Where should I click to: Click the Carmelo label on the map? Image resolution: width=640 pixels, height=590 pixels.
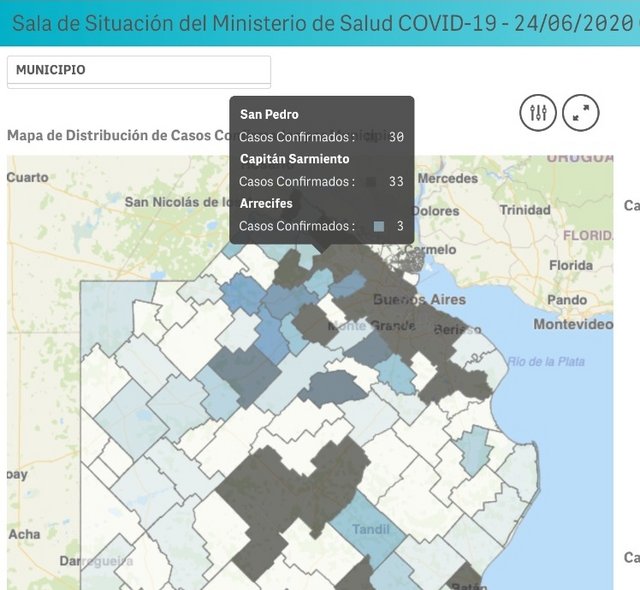point(431,249)
